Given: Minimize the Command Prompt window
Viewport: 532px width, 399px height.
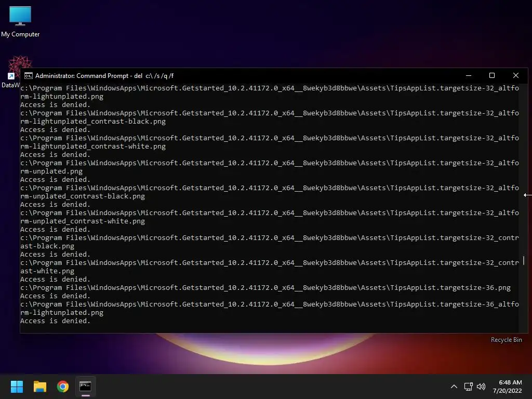Looking at the screenshot, I should coord(469,76).
